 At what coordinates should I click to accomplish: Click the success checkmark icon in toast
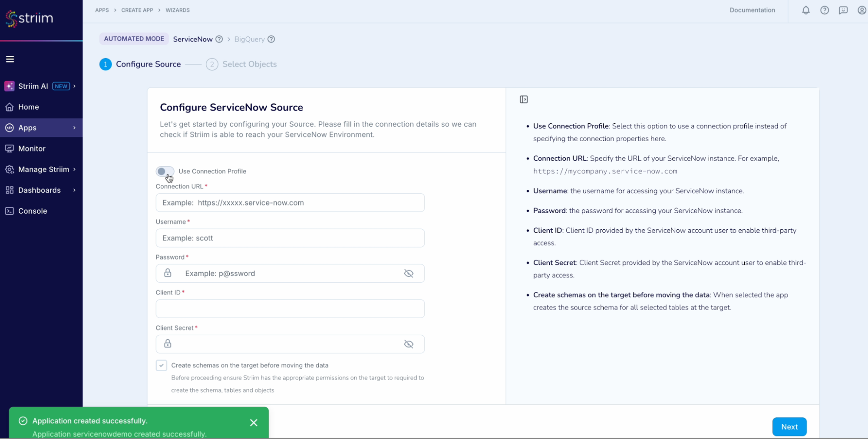23,421
